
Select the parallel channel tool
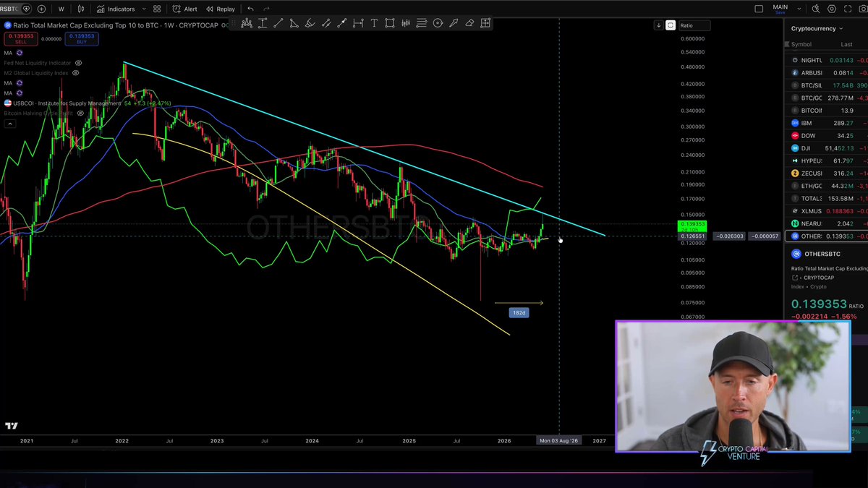pyautogui.click(x=325, y=23)
